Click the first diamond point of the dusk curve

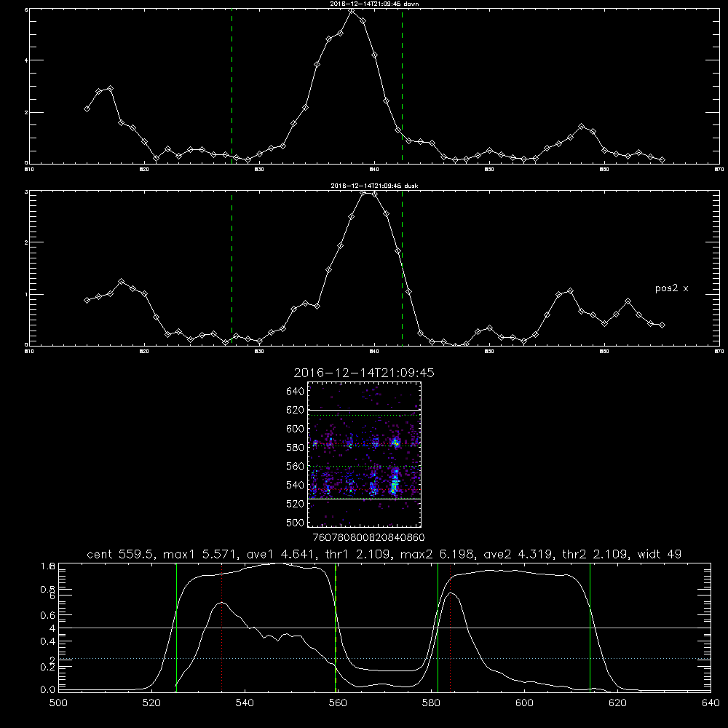click(87, 300)
